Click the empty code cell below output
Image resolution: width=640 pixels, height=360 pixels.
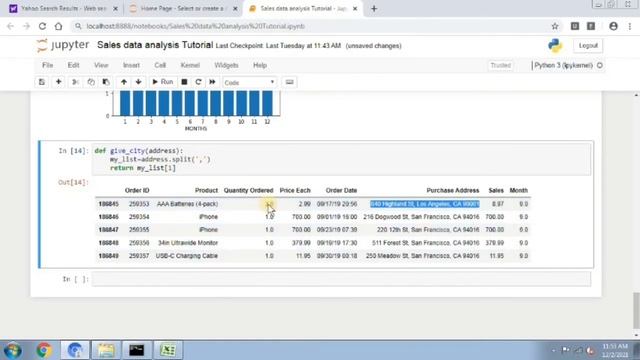341,279
